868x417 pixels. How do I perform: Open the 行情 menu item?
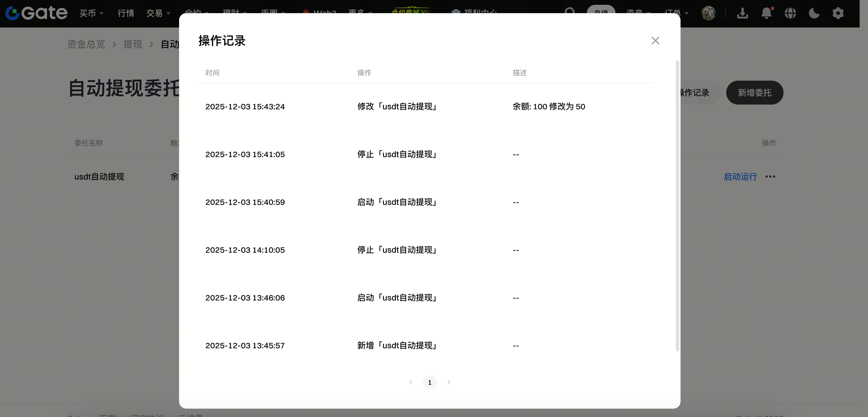pos(126,13)
